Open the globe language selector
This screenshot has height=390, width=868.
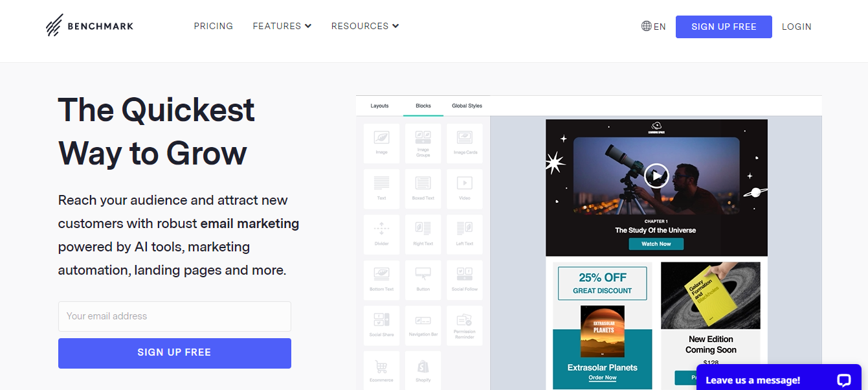pyautogui.click(x=653, y=27)
